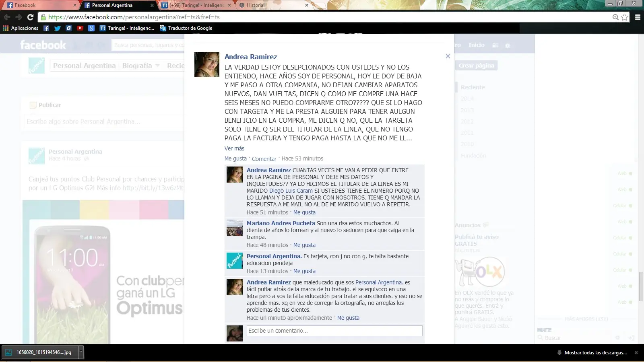Open Andrea Ramirez's profile from the post header
This screenshot has height=362, width=644.
coord(251,57)
